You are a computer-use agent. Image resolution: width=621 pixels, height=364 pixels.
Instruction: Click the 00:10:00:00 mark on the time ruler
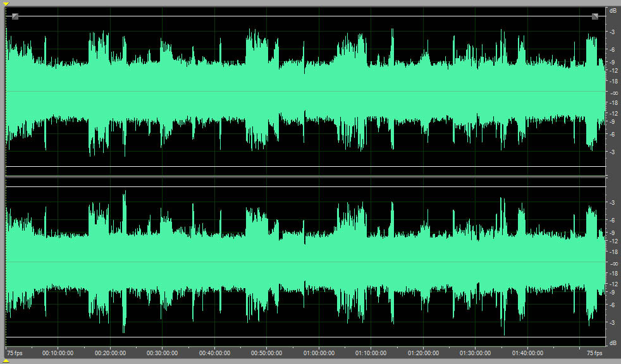pyautogui.click(x=58, y=353)
